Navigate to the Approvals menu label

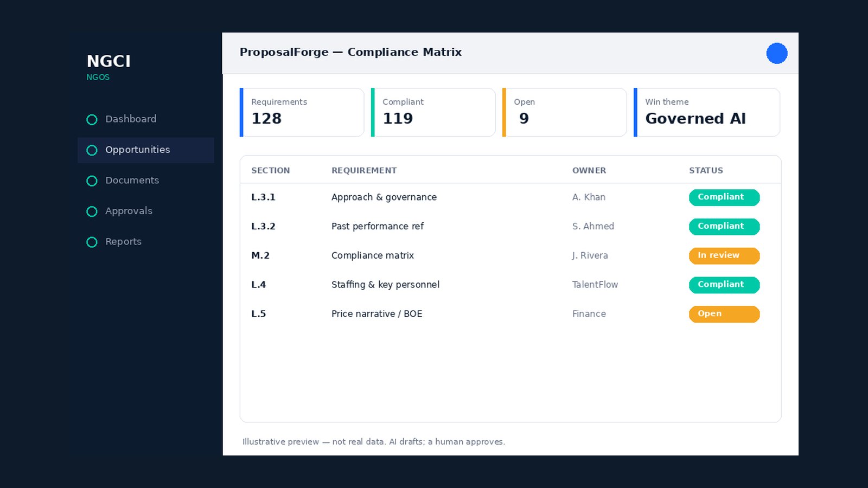pyautogui.click(x=129, y=211)
